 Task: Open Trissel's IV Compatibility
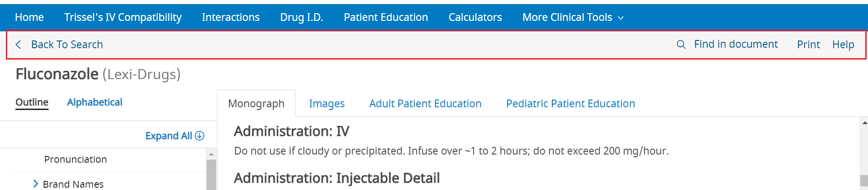coord(123,17)
